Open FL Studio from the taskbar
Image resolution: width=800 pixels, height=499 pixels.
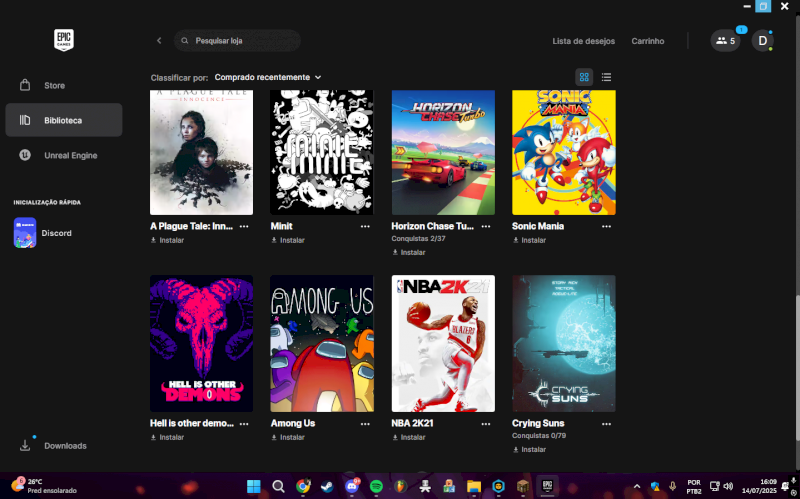click(x=401, y=486)
